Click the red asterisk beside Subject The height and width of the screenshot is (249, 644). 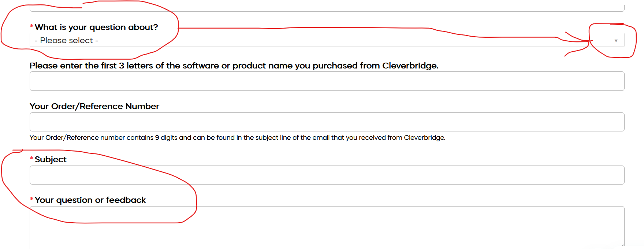(x=31, y=159)
